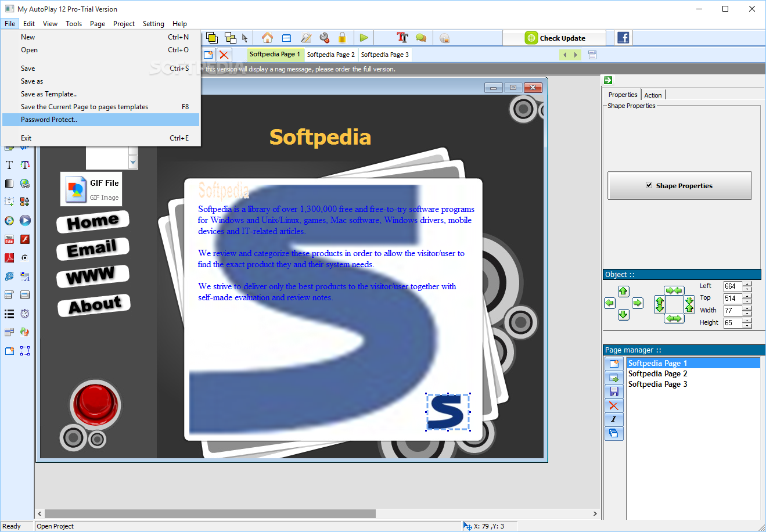766x532 pixels.
Task: Click the wrench tool icon in toolbar
Action: pyautogui.click(x=325, y=38)
